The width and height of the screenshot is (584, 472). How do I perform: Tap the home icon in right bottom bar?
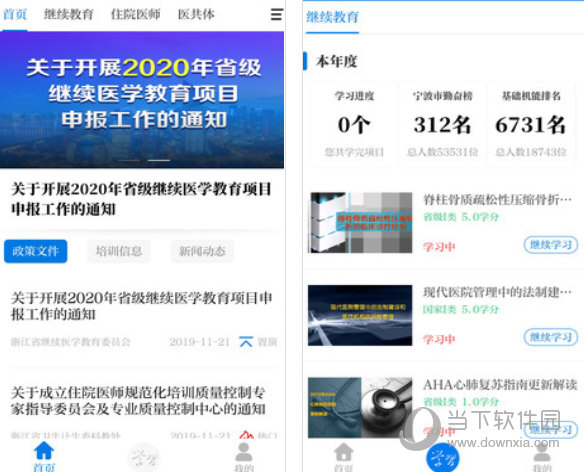click(343, 452)
